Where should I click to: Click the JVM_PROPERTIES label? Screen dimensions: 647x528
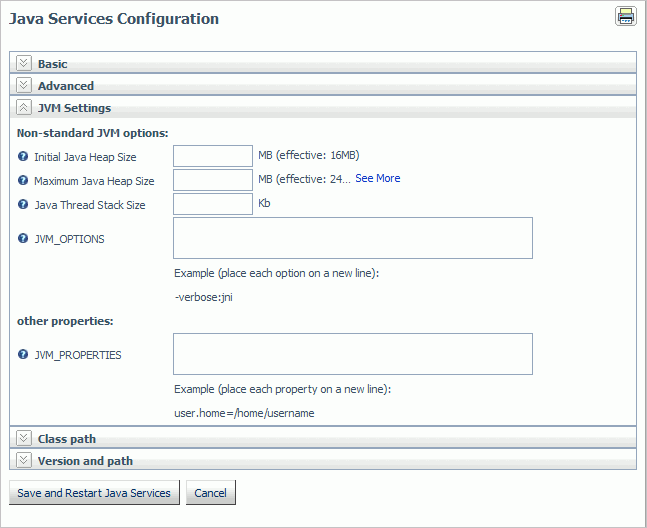pyautogui.click(x=78, y=355)
